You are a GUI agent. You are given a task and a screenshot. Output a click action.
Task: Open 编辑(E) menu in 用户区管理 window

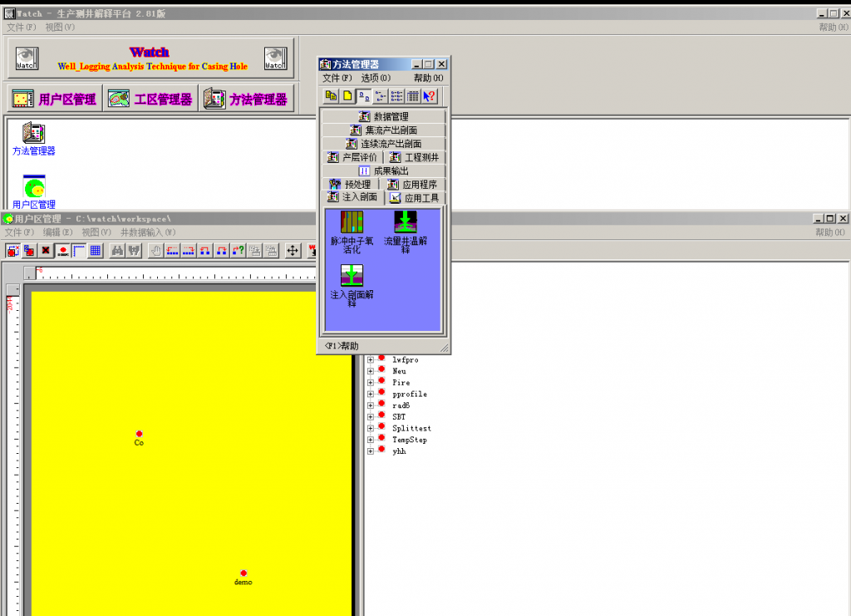click(x=57, y=232)
